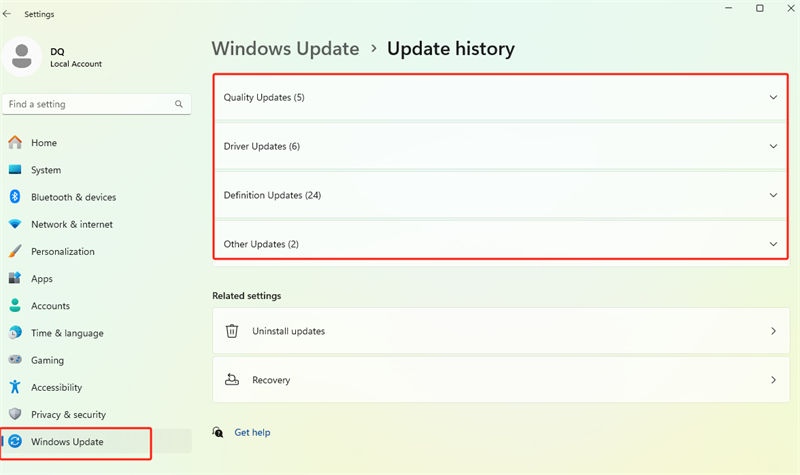
Task: Open Uninstall updates
Action: click(501, 331)
